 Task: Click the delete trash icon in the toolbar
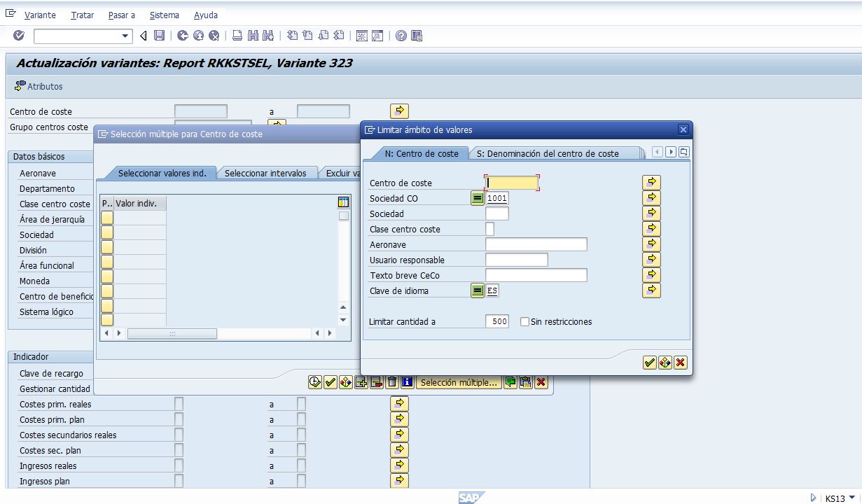(393, 382)
